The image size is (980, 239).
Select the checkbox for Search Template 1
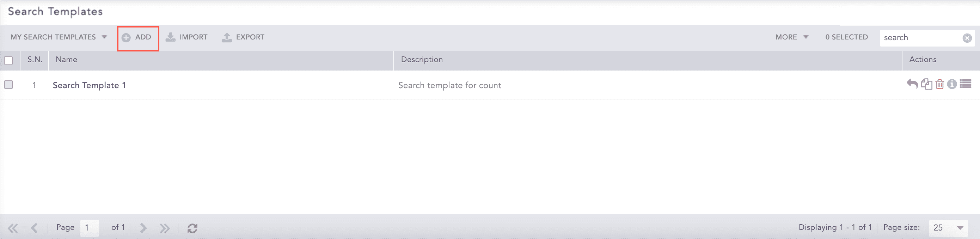click(8, 85)
